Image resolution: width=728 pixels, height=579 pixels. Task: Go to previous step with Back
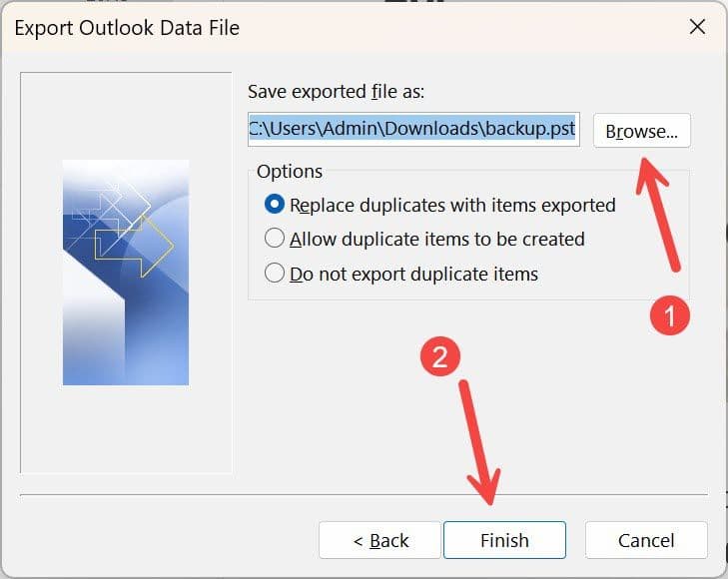(x=379, y=540)
